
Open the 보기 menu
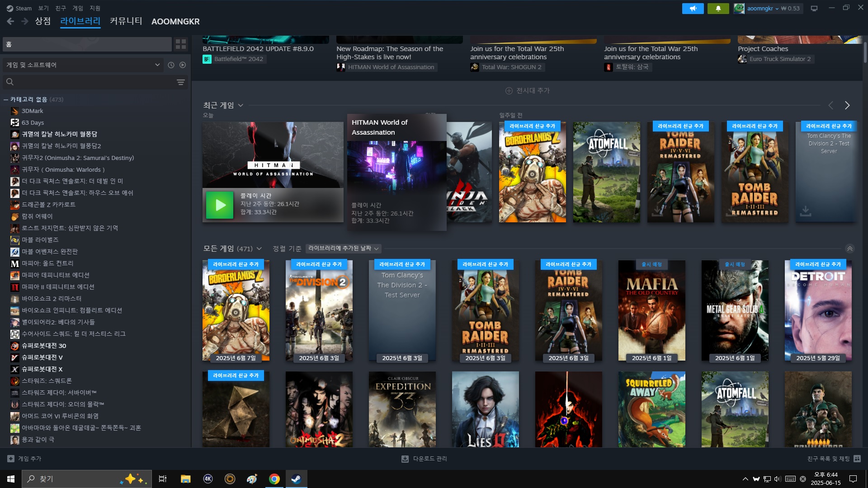pyautogui.click(x=43, y=8)
